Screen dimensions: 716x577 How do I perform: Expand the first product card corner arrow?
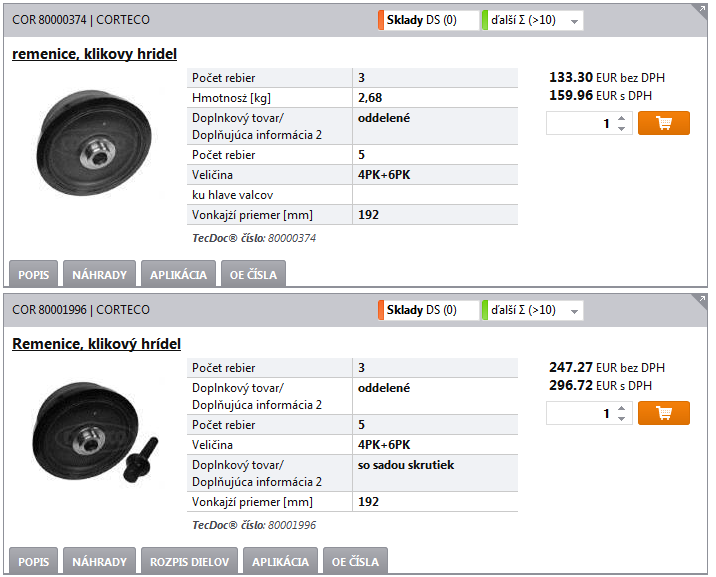click(701, 10)
